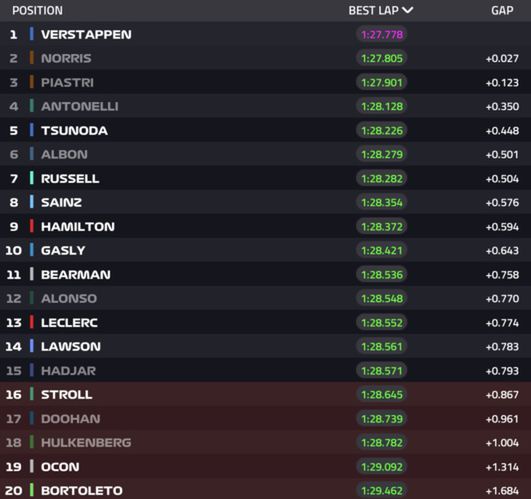Screen dimensions: 531x499
Task: Select Bortoleto's green team color marker
Action: pos(31,490)
